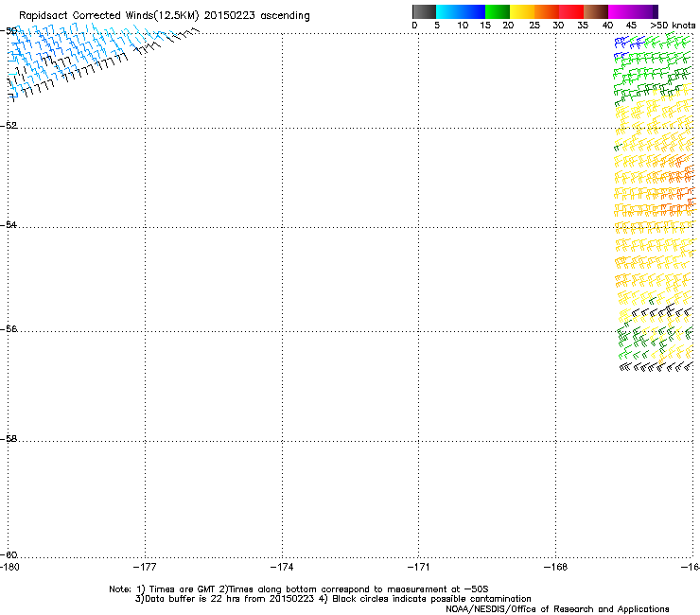
Task: Select the red 30-35 knots legend band
Action: pos(571,11)
